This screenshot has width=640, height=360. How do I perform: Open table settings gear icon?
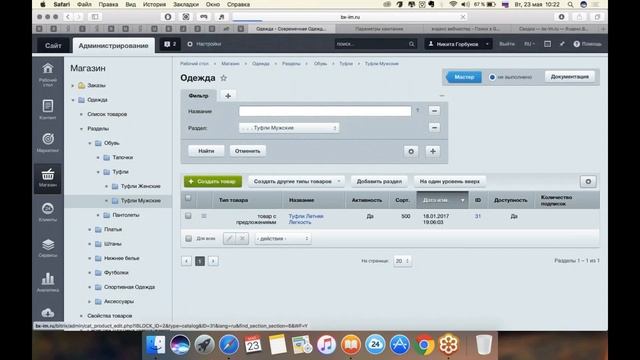pyautogui.click(x=588, y=182)
